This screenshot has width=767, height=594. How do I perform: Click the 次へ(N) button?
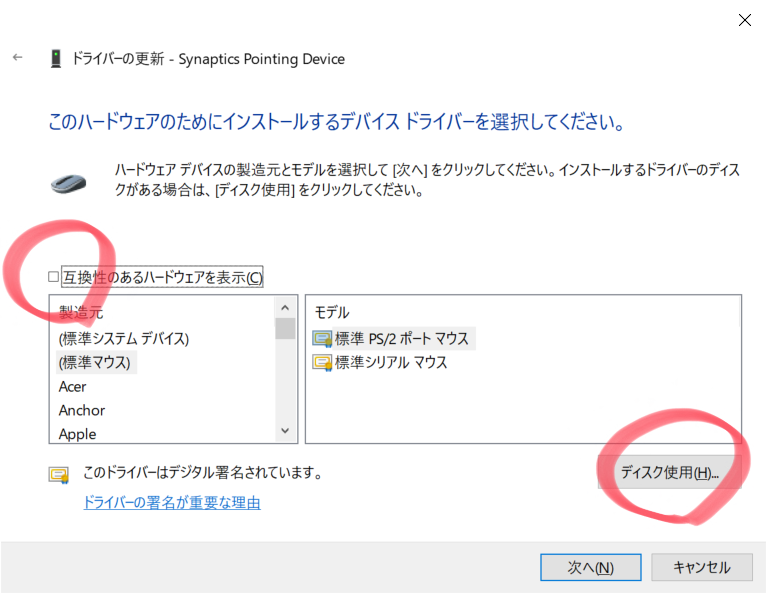590,567
